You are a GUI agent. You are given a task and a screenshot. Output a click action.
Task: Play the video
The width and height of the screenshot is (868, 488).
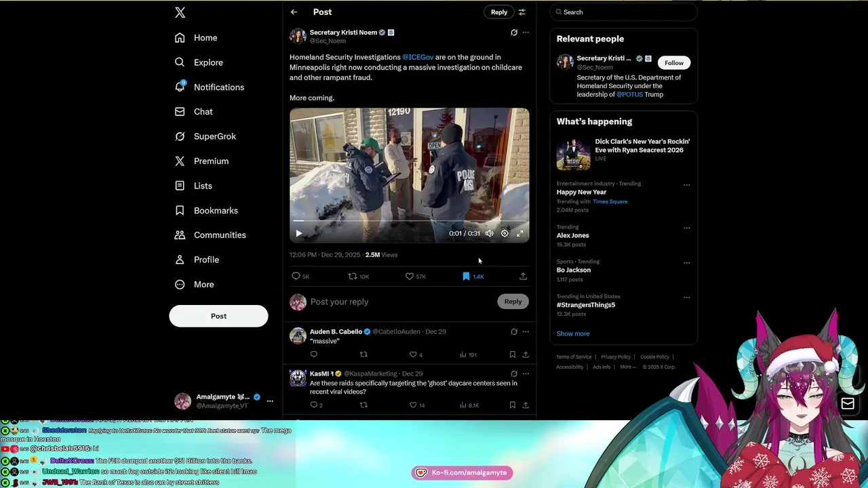pyautogui.click(x=298, y=233)
